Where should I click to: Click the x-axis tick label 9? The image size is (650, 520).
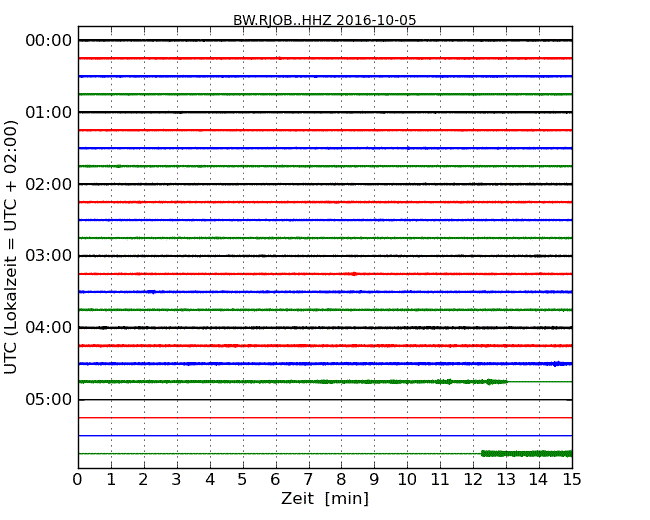point(374,480)
